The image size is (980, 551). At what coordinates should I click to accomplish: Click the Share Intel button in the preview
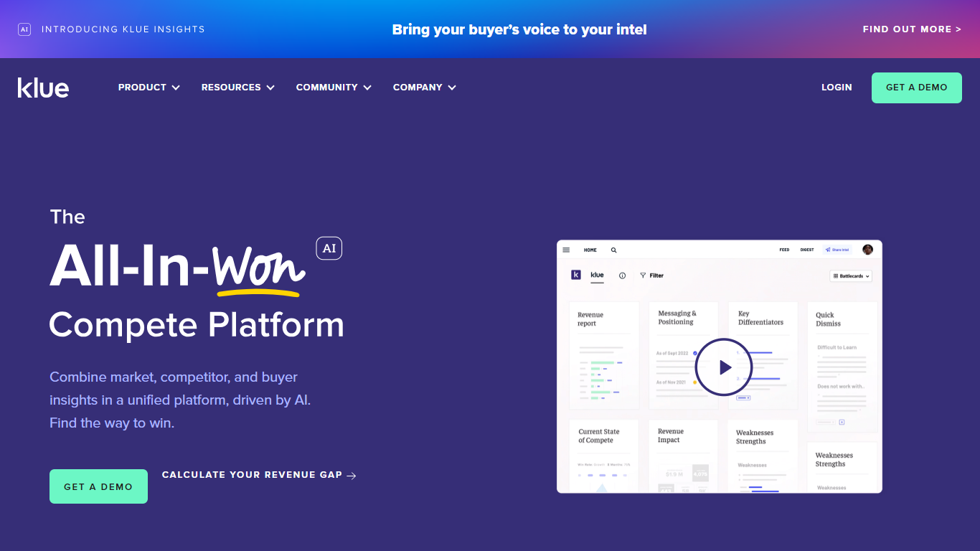click(837, 250)
